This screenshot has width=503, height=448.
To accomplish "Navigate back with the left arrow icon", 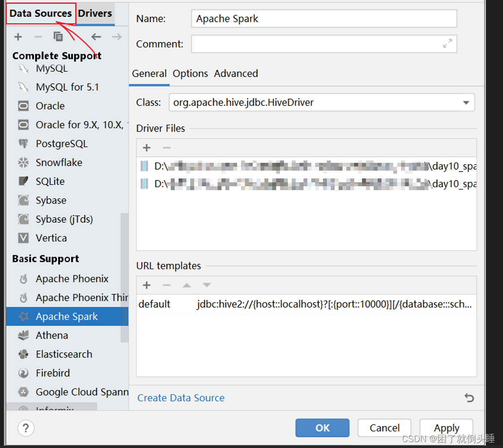I will click(96, 37).
